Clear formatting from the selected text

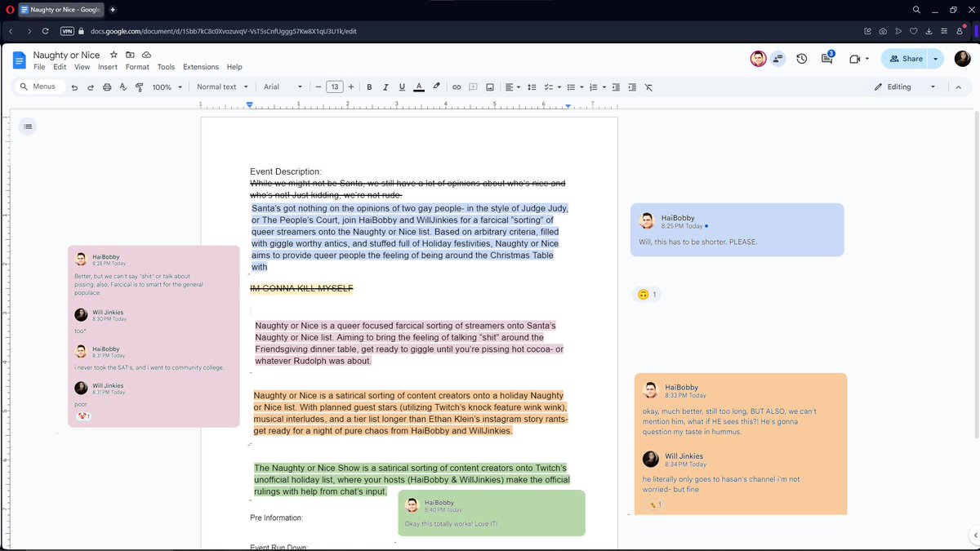point(648,87)
